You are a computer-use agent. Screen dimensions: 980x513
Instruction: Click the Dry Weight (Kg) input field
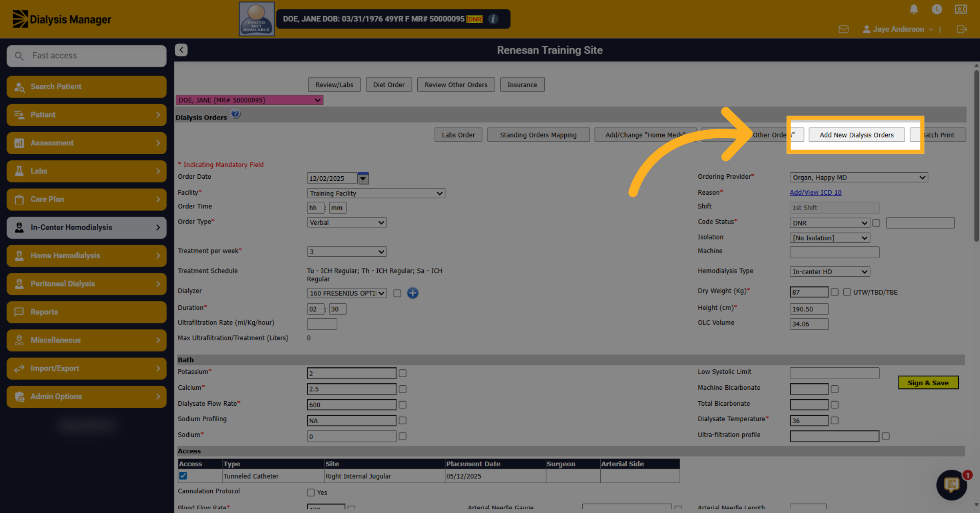(x=809, y=292)
